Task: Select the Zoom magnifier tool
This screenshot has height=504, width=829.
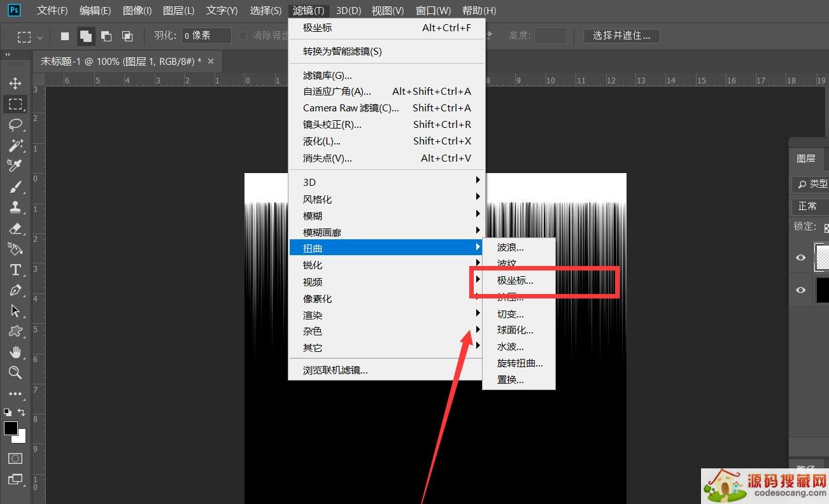Action: 15,373
